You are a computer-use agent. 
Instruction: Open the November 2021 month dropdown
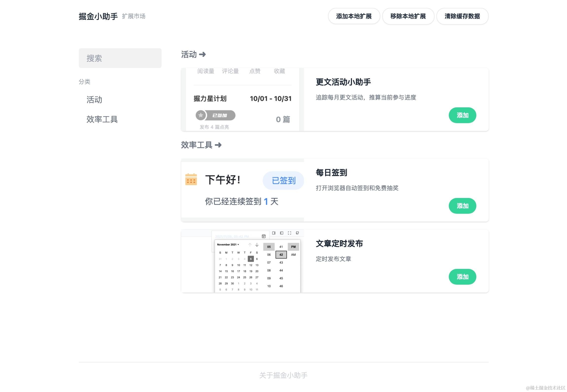point(228,245)
